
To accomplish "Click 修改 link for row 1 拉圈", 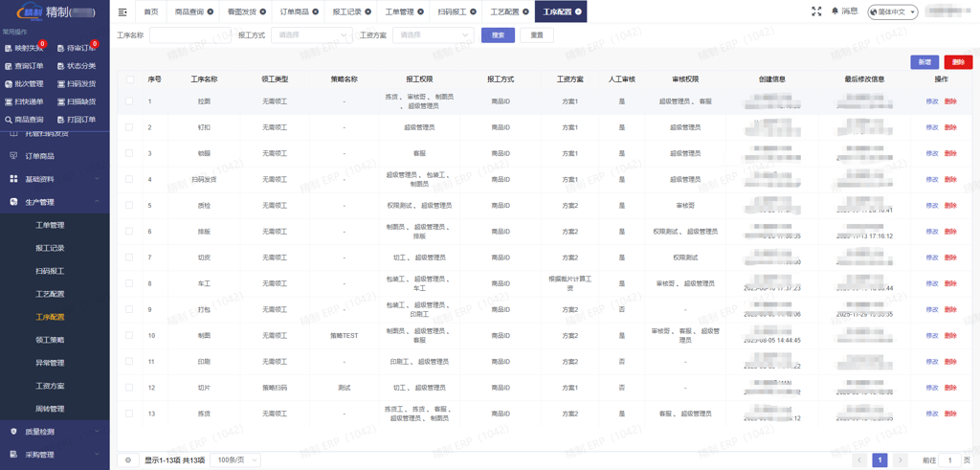I will [x=932, y=101].
